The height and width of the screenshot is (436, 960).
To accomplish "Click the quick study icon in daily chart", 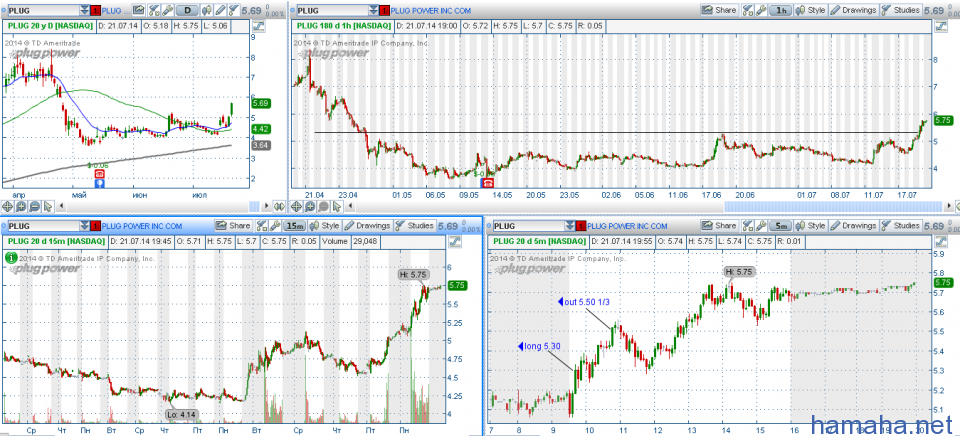I will coord(154,10).
